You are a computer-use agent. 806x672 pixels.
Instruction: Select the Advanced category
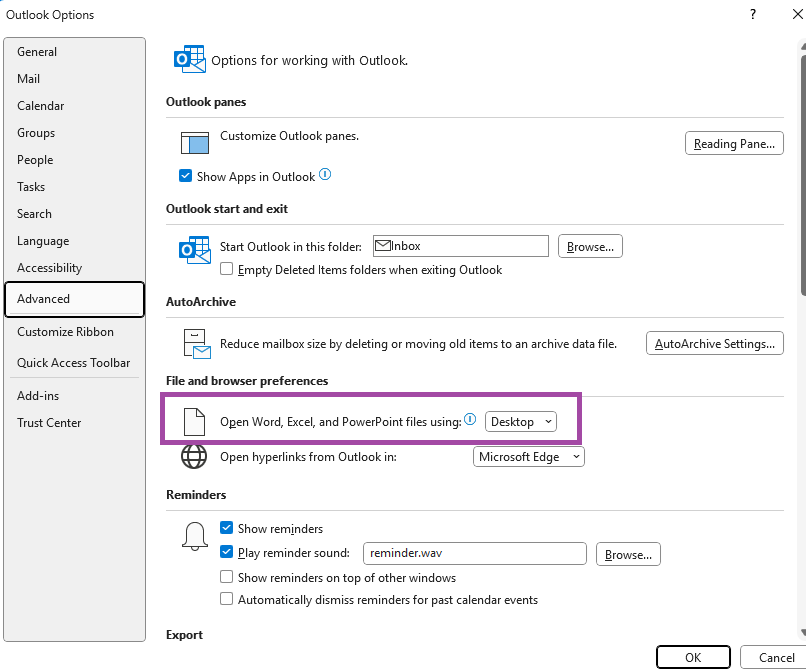pos(75,299)
